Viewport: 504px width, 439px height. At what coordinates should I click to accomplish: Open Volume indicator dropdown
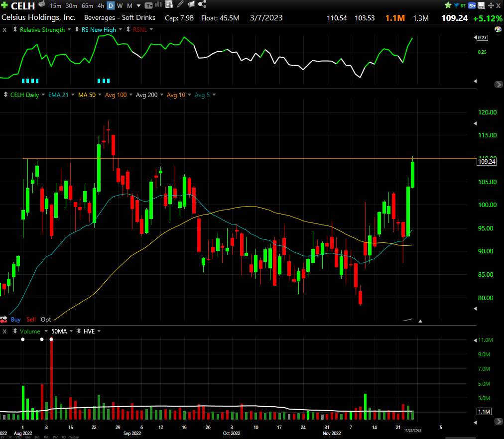pyautogui.click(x=46, y=331)
